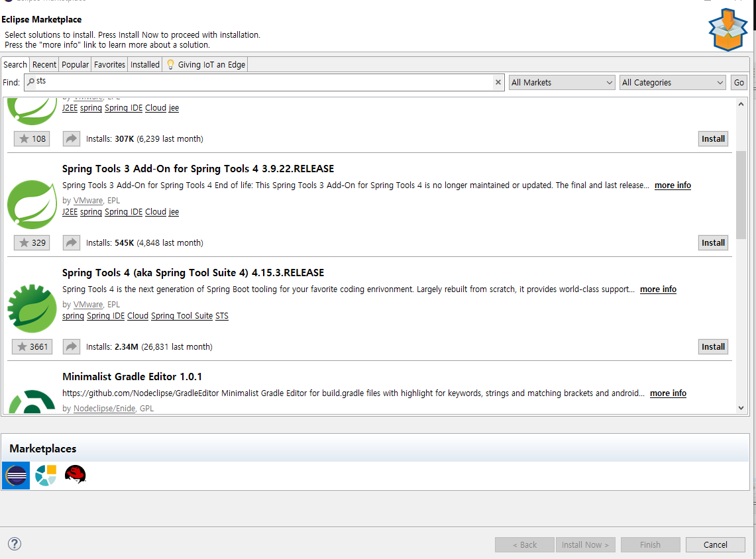Open the help question mark icon
The height and width of the screenshot is (559, 756).
point(15,544)
